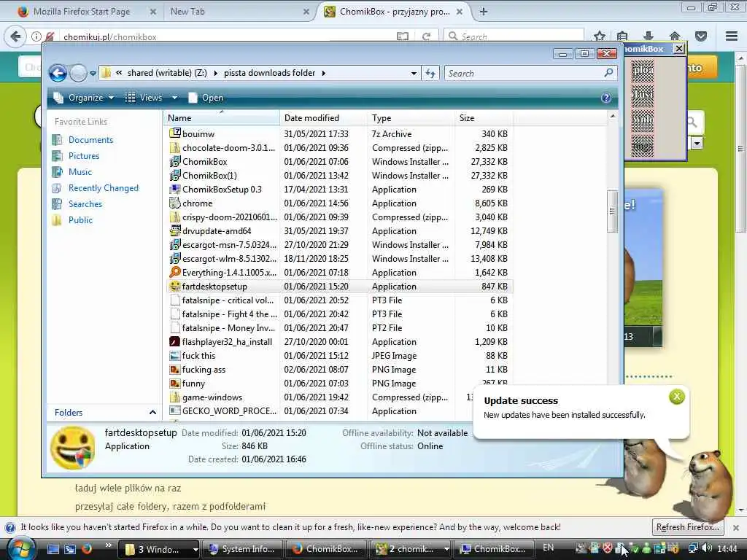747x560 pixels.
Task: Open the Views menu
Action: tap(144, 98)
